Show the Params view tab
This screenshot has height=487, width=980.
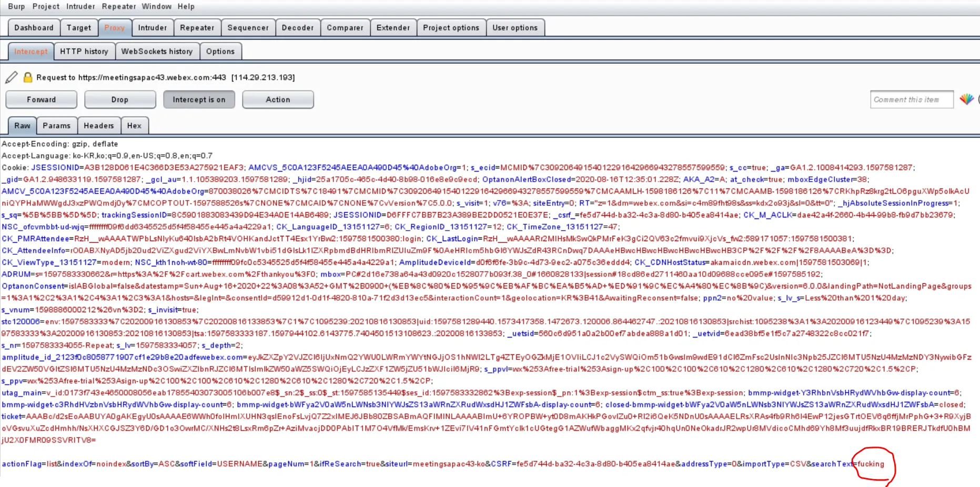[56, 125]
